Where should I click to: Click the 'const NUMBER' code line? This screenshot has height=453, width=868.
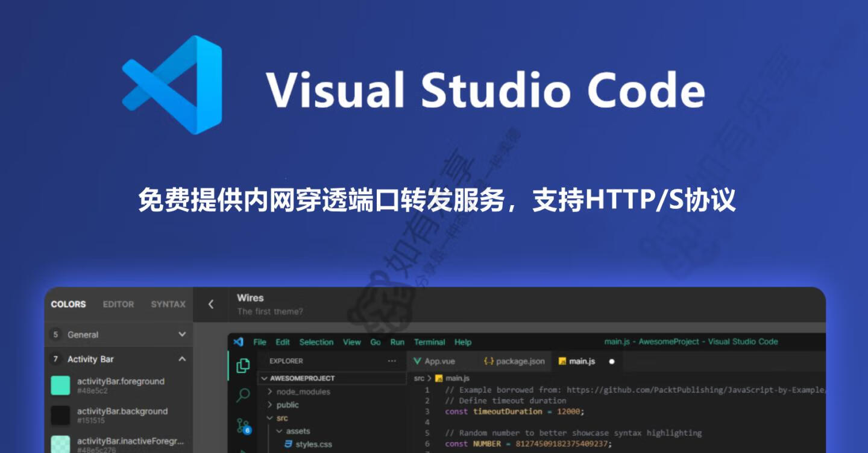(x=528, y=444)
